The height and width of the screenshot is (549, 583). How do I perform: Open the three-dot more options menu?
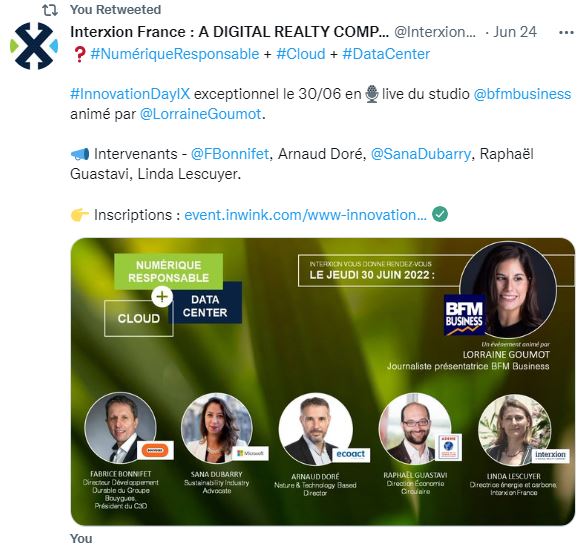click(566, 33)
